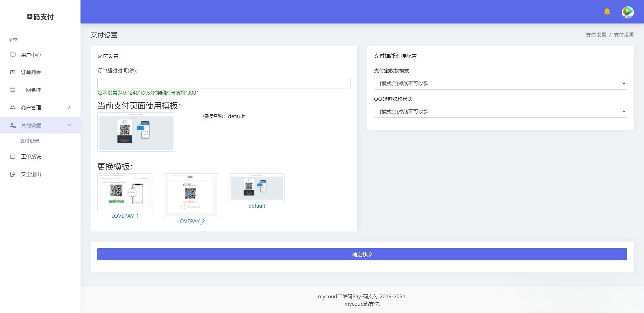Open the 支付宝收款模式 dropdown
The width and height of the screenshot is (644, 313).
coord(500,83)
